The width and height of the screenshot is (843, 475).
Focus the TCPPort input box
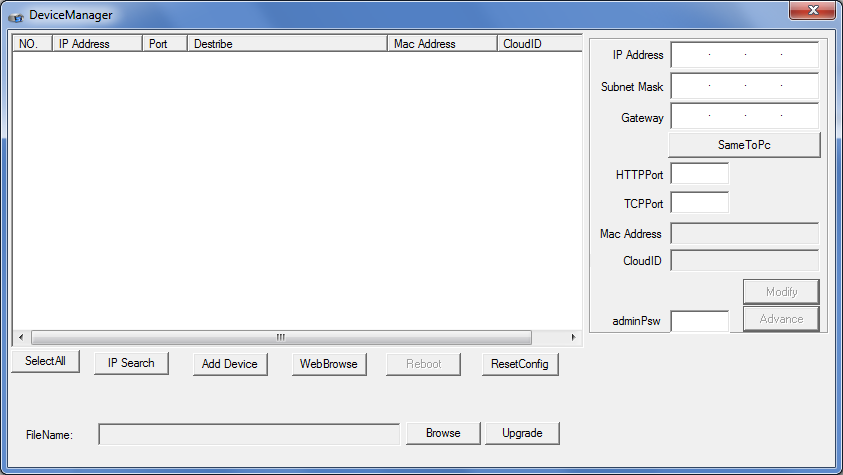point(699,203)
